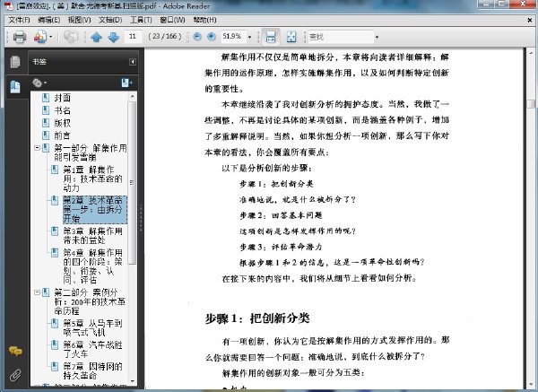Click the zoom value field 51.9%
The width and height of the screenshot is (538, 392).
point(233,37)
